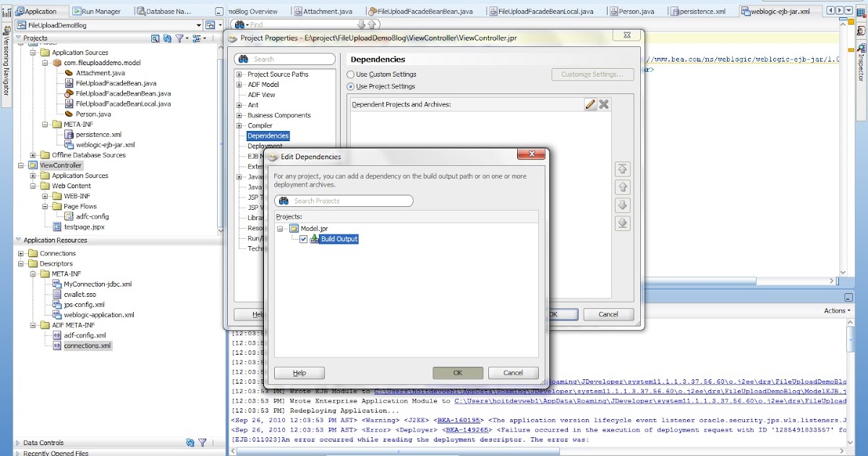Click the refresh icon in the Projects toolbar

[166, 38]
